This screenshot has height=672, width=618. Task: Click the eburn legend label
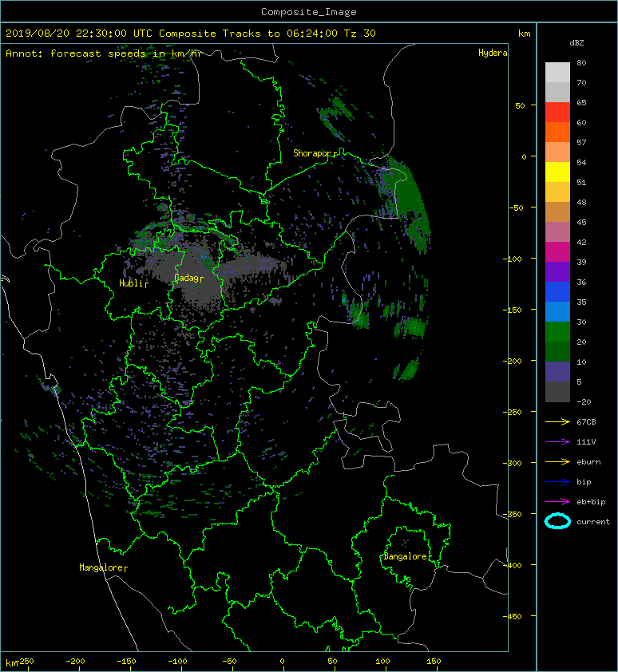click(x=588, y=462)
